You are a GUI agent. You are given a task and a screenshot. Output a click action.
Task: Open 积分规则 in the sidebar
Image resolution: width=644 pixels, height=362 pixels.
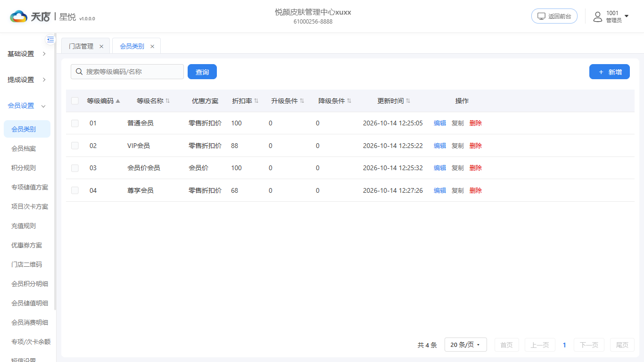coord(24,168)
